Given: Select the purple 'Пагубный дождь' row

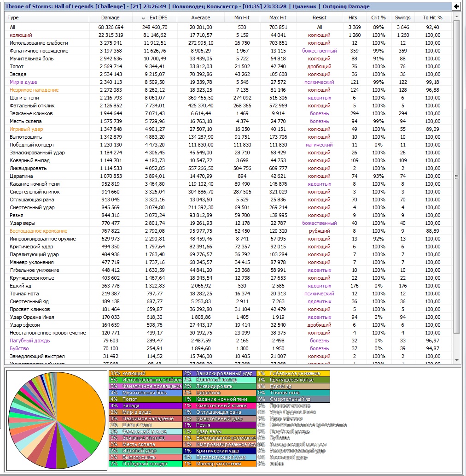Looking at the screenshot, I should coord(229,341).
